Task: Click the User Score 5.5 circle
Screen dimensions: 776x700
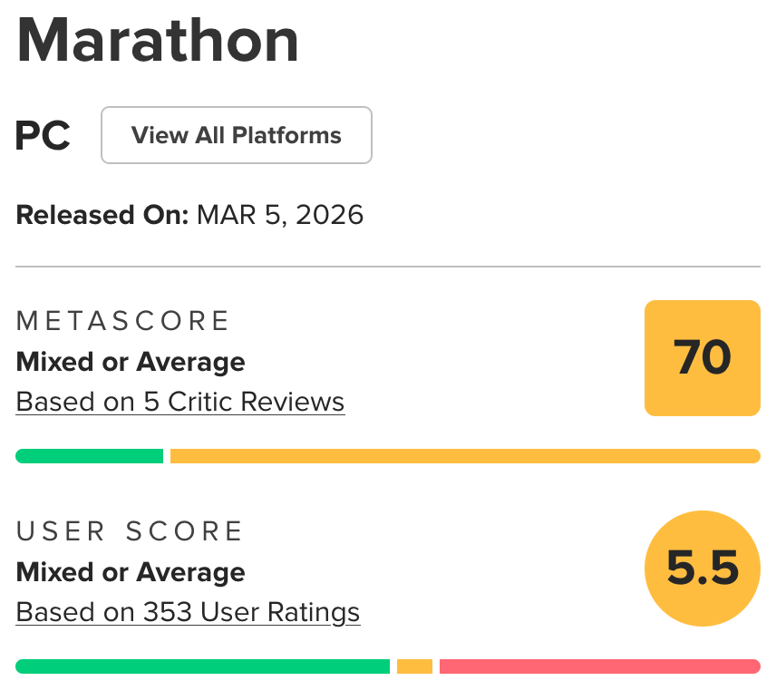Action: [x=703, y=569]
